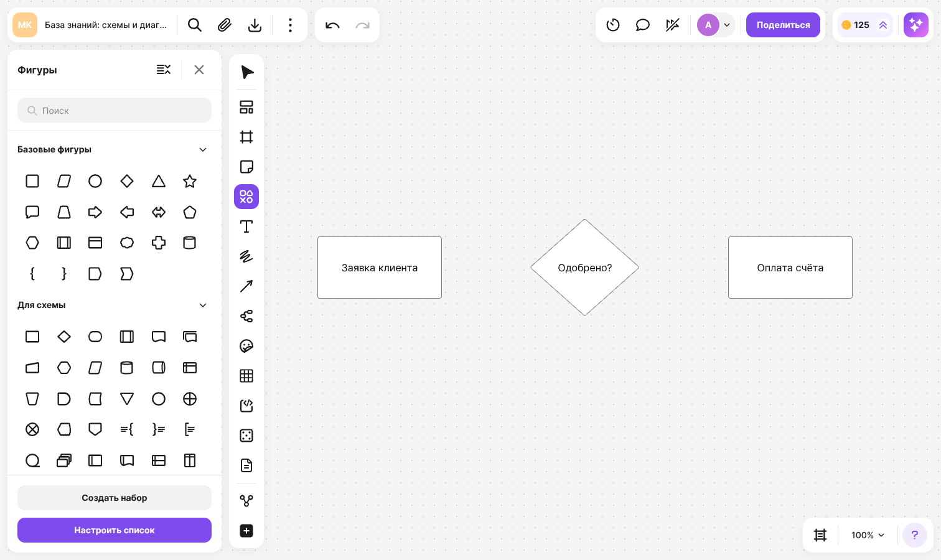Toggle collaborators' cursors visibility icon

coord(673,25)
